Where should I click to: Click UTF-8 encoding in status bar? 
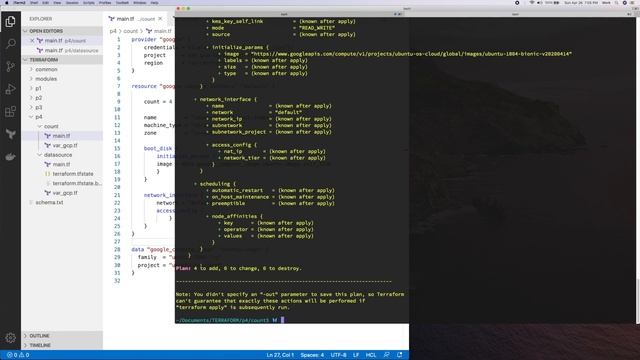(338, 355)
